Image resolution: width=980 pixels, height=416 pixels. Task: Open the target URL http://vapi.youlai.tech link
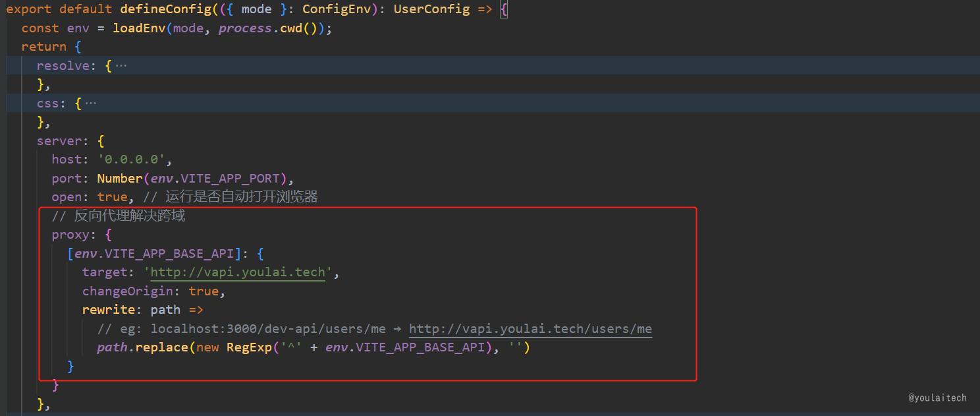(x=238, y=272)
